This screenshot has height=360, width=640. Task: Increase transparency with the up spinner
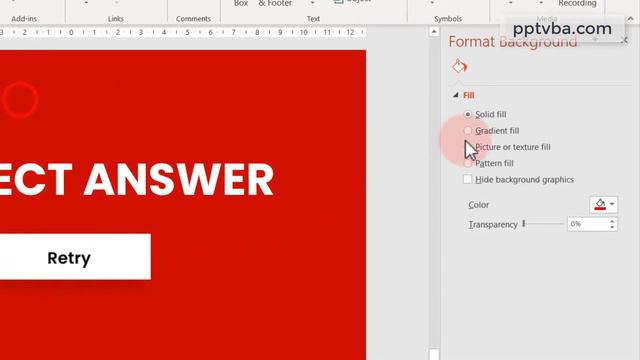point(612,221)
